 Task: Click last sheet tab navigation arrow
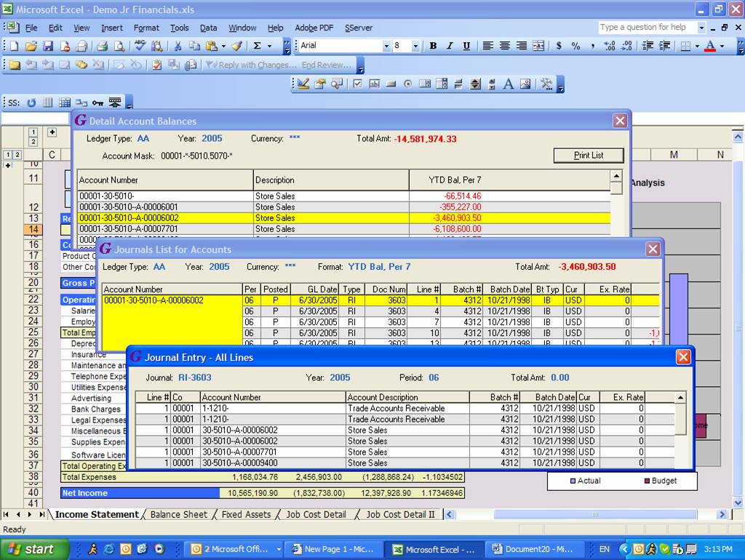[x=42, y=514]
